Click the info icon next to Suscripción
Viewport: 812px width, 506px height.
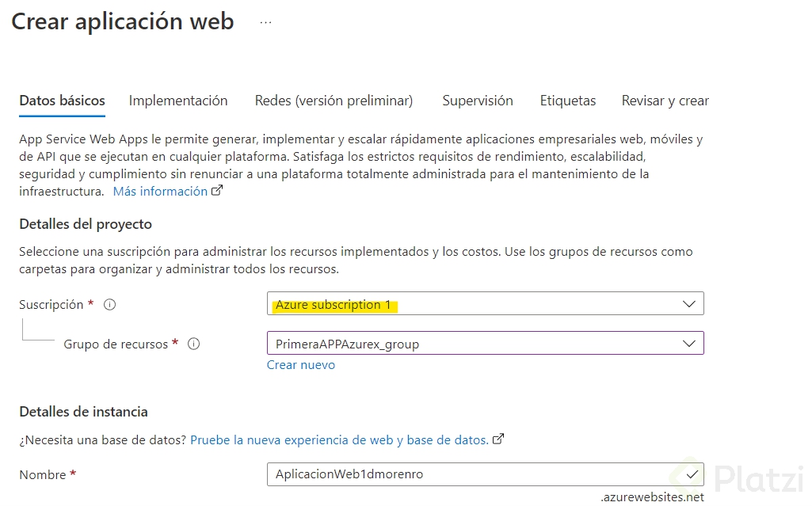tap(109, 304)
